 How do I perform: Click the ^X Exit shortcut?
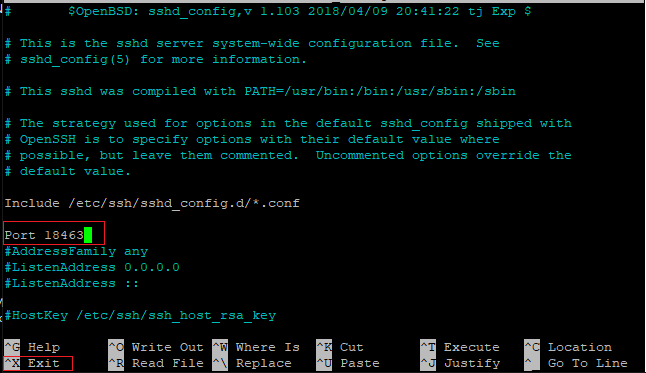pyautogui.click(x=32, y=363)
